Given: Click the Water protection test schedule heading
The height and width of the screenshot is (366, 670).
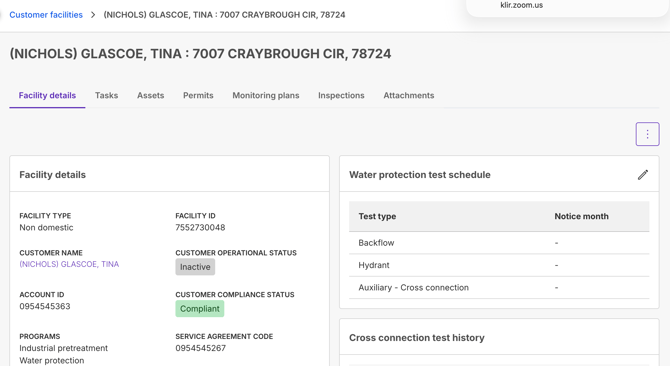Looking at the screenshot, I should point(420,175).
